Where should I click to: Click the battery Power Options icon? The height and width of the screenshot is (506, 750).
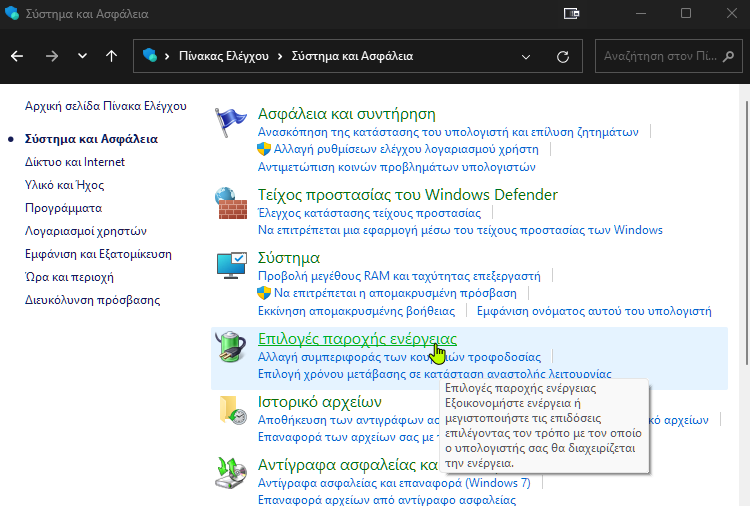click(x=231, y=347)
